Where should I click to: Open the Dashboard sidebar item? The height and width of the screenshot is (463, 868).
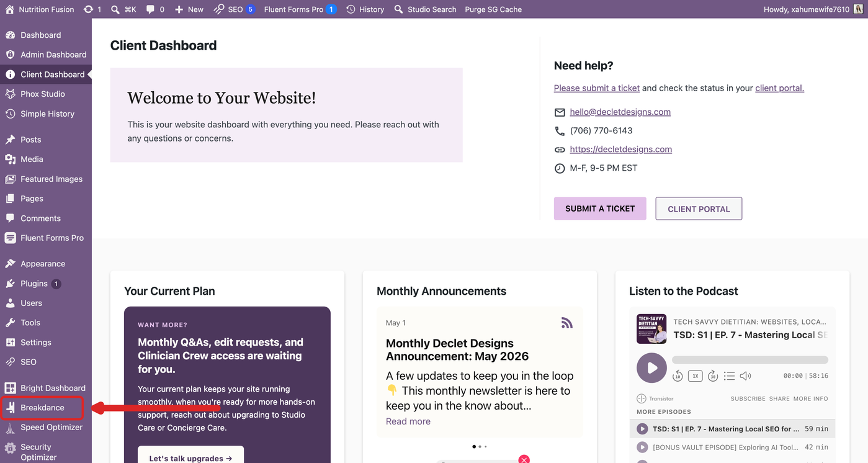coord(45,35)
